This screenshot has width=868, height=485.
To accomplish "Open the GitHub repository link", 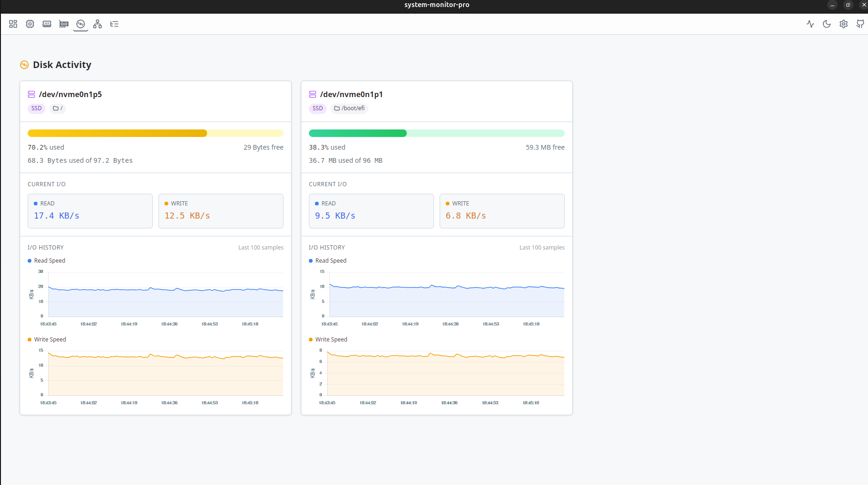I will (860, 24).
